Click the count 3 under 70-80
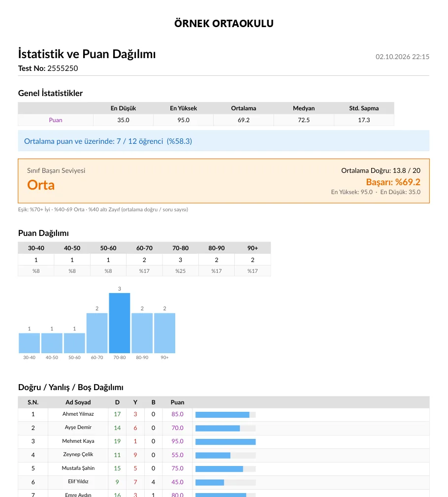Screen dimensions: 448x497 [x=181, y=260]
